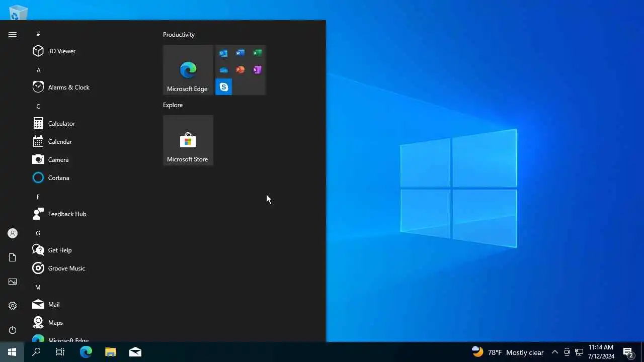Select the 'G' letter group header
The width and height of the screenshot is (644, 362).
click(38, 233)
